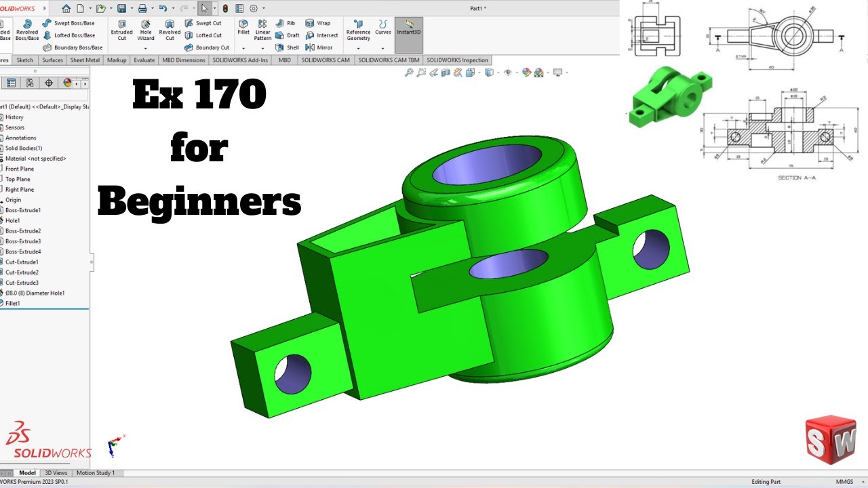Open the Motion Study 1 tab
Image resolution: width=868 pixels, height=488 pixels.
(96, 473)
